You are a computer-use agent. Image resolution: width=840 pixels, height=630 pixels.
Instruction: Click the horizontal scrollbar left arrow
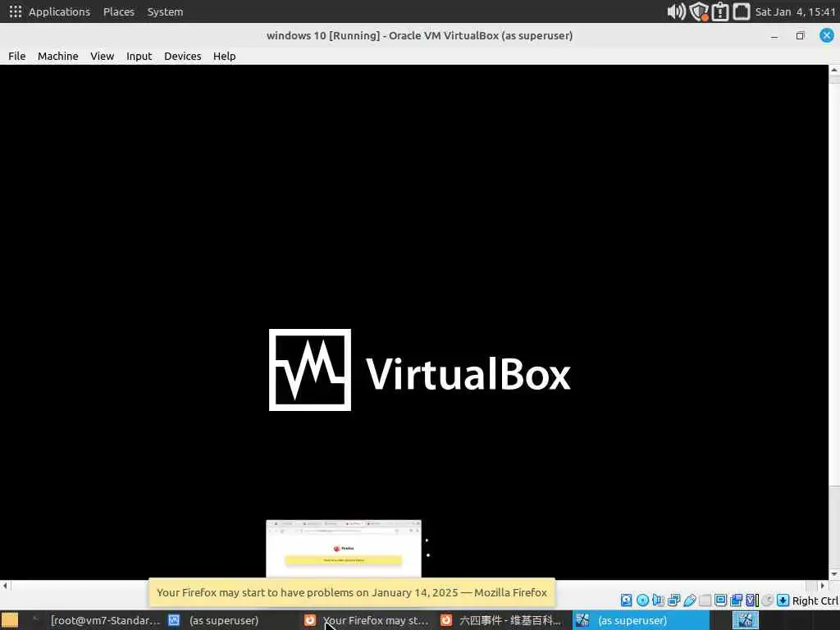(x=5, y=586)
